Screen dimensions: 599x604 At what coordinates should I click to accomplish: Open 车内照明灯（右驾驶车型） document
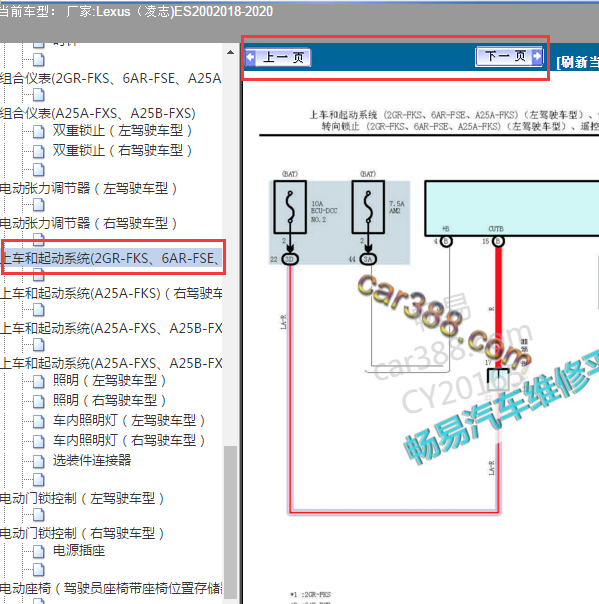(129, 440)
